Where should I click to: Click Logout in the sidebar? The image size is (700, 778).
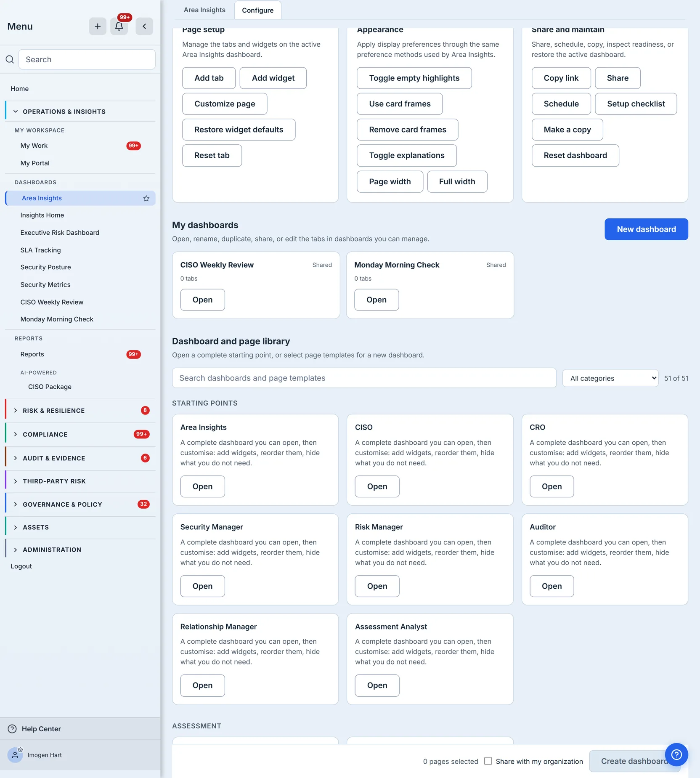(21, 566)
